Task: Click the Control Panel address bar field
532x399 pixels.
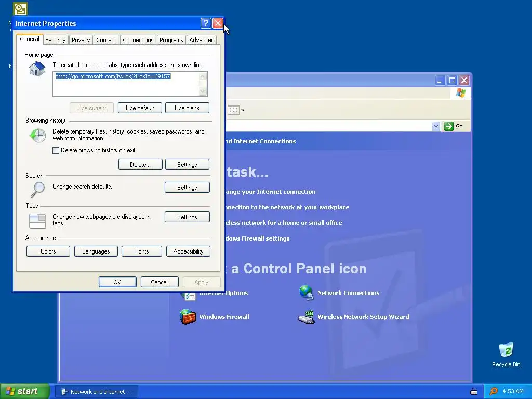Action: (x=328, y=126)
